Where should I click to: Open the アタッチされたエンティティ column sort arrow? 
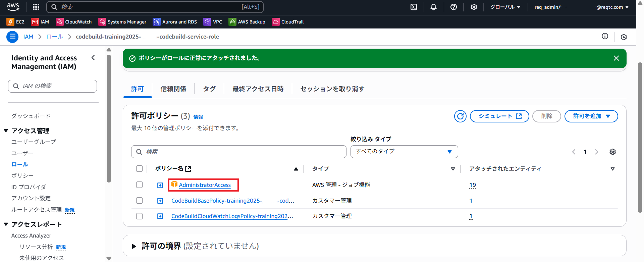click(612, 169)
